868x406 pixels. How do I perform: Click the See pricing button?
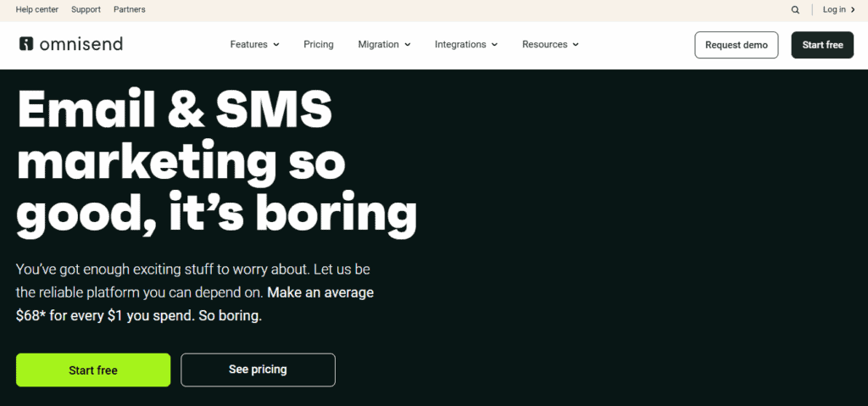(x=258, y=370)
